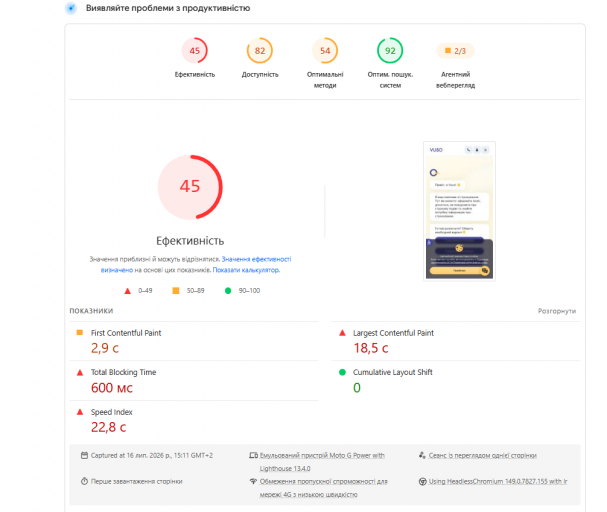Viewport: 607px width, 512px height.
Task: Follow the Значення ефективності визначено link
Action: (256, 259)
